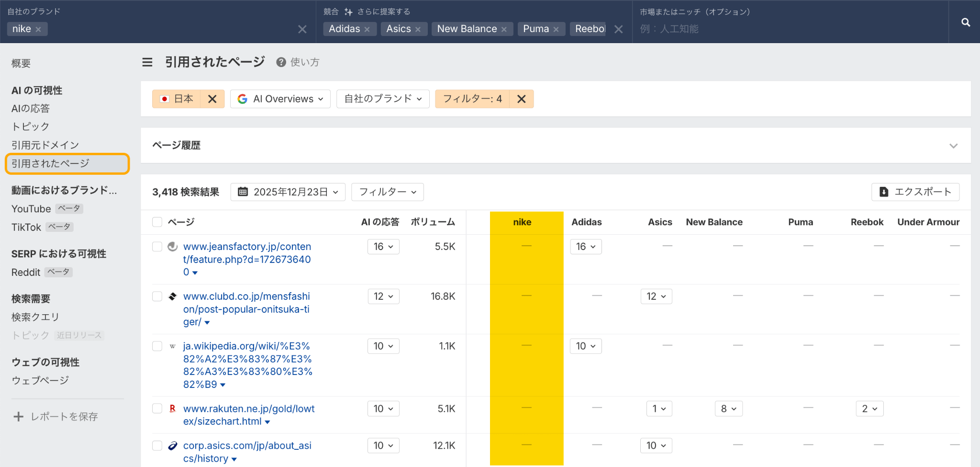Click the search magnifier icon

[x=965, y=23]
